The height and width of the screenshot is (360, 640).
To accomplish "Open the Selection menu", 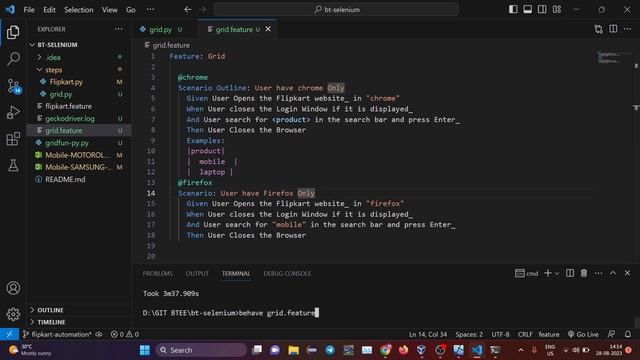I will (78, 9).
